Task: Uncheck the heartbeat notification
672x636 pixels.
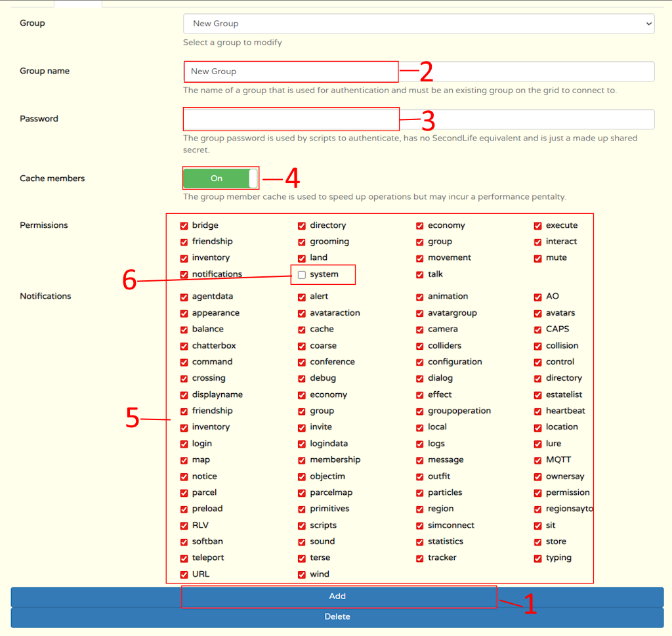Action: [x=538, y=411]
